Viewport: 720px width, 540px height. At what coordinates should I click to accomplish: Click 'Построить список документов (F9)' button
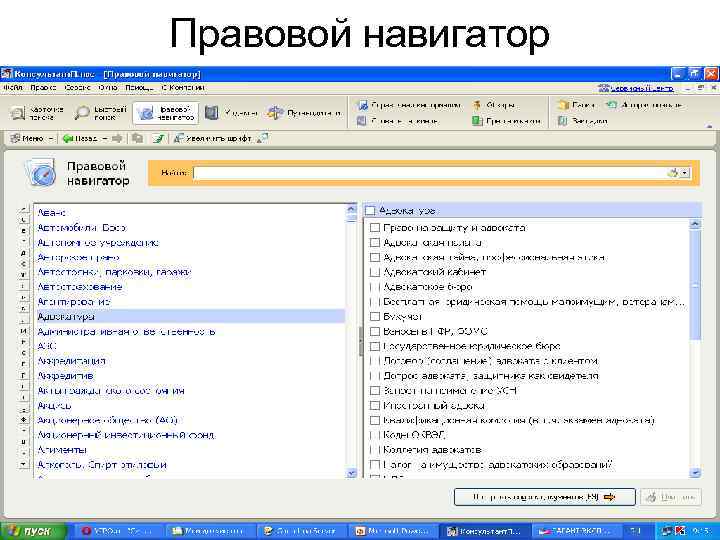click(545, 497)
